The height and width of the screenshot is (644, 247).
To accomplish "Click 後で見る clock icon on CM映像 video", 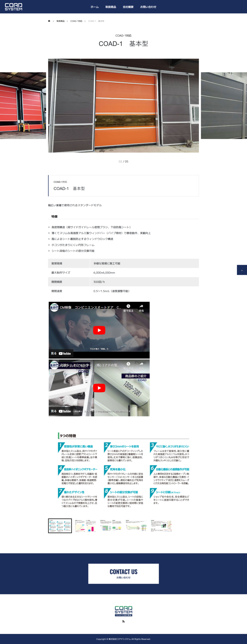I will click(x=128, y=308).
